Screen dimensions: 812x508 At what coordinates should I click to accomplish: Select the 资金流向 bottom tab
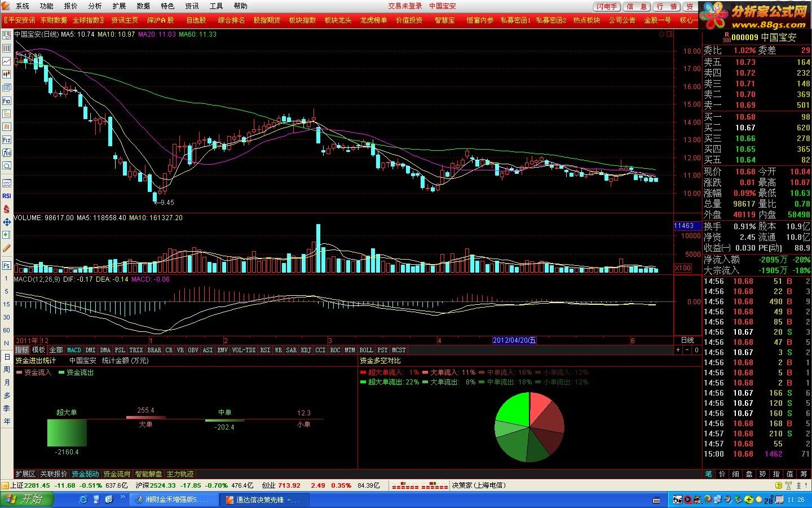click(117, 474)
